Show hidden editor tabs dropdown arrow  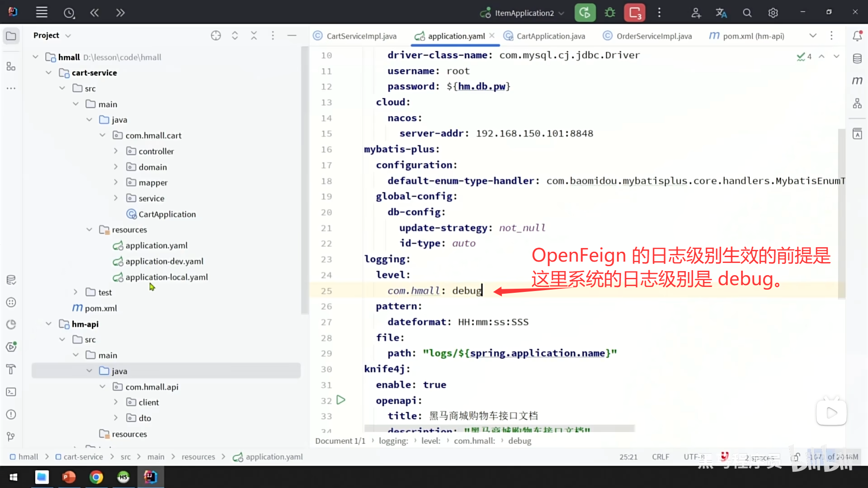pyautogui.click(x=812, y=36)
